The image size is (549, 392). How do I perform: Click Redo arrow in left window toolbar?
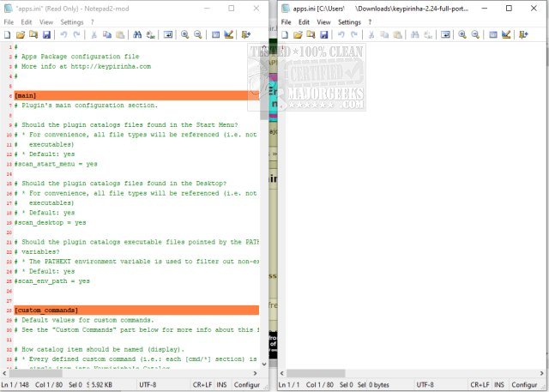(x=76, y=34)
